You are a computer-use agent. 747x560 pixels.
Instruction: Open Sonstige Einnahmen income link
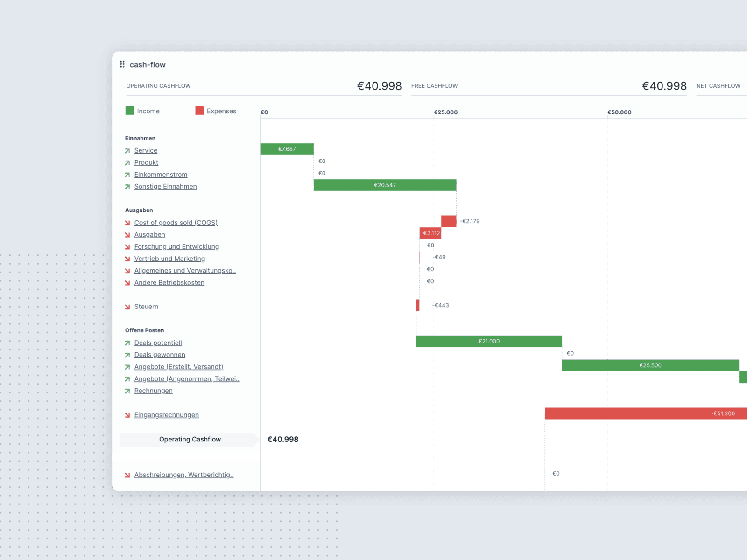(165, 187)
